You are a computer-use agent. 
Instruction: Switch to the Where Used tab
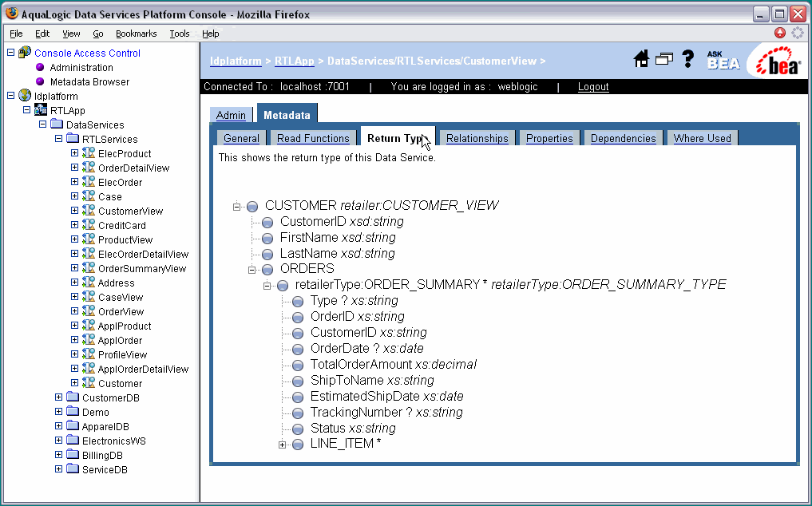tap(702, 138)
